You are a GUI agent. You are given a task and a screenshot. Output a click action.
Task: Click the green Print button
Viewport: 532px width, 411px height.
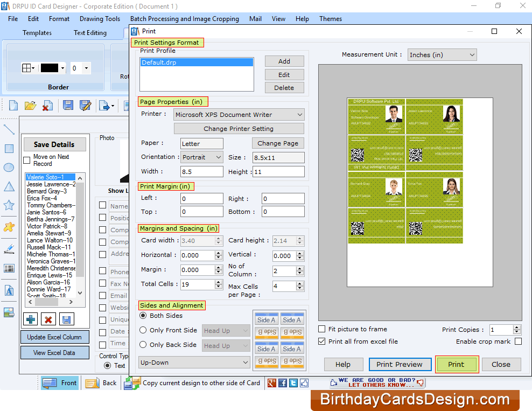tap(457, 365)
